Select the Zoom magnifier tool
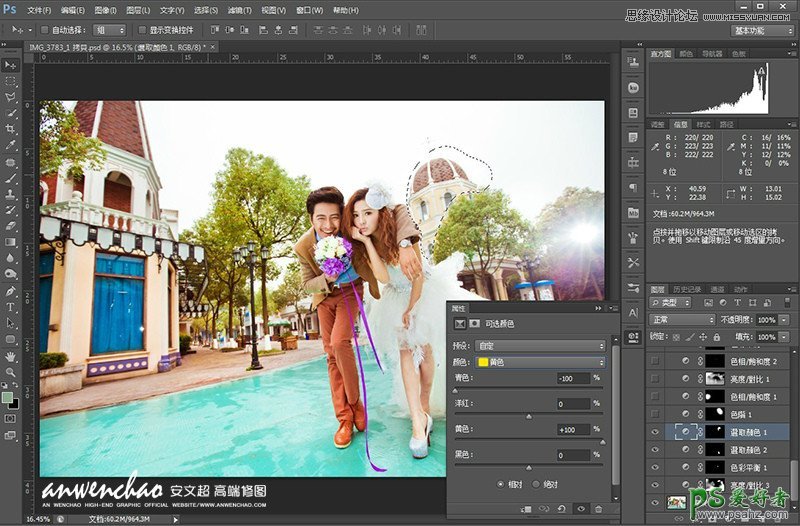Image resolution: width=800 pixels, height=526 pixels. 11,372
